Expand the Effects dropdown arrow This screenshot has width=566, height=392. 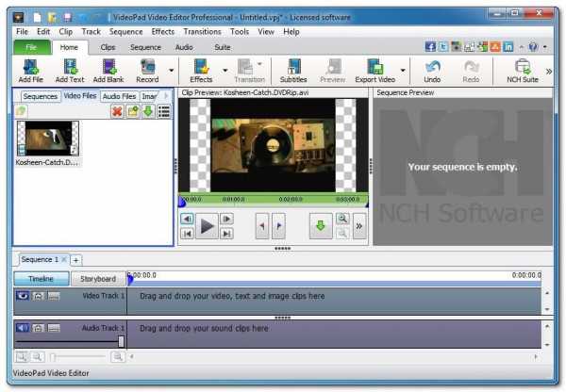pos(225,71)
